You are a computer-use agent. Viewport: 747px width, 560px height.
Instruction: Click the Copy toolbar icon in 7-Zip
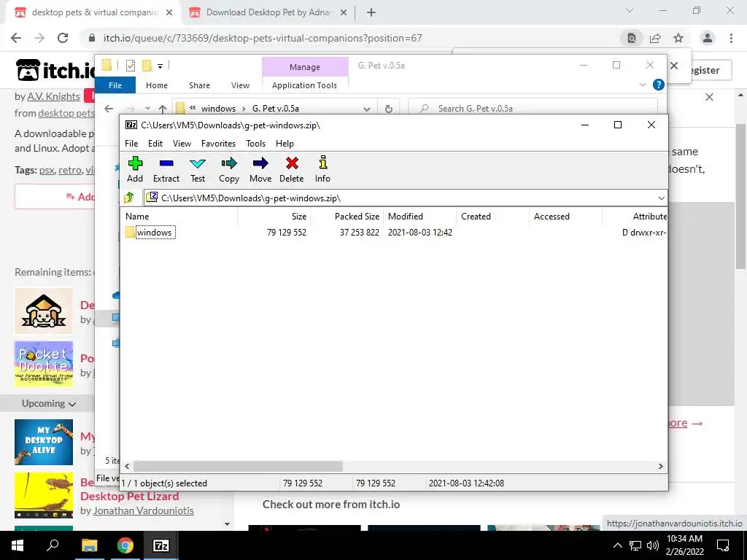tap(229, 169)
